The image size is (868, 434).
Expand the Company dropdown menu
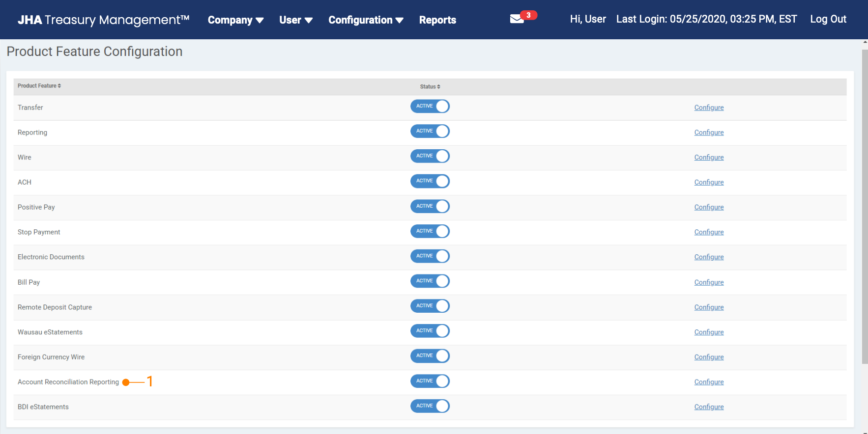[x=235, y=20]
